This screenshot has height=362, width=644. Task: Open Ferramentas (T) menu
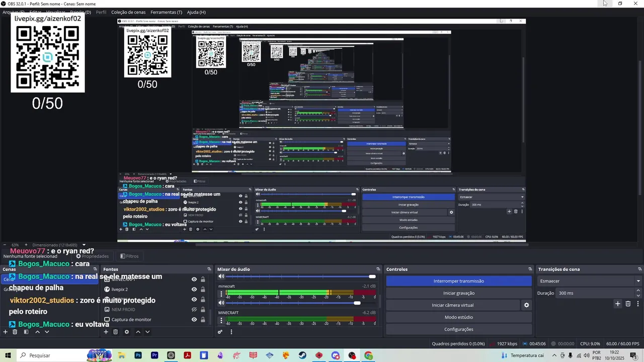[167, 12]
